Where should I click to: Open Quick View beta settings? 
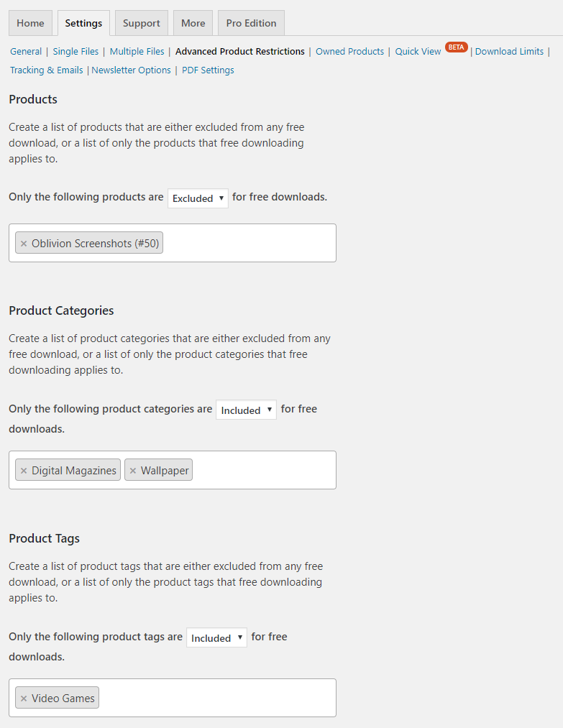418,52
